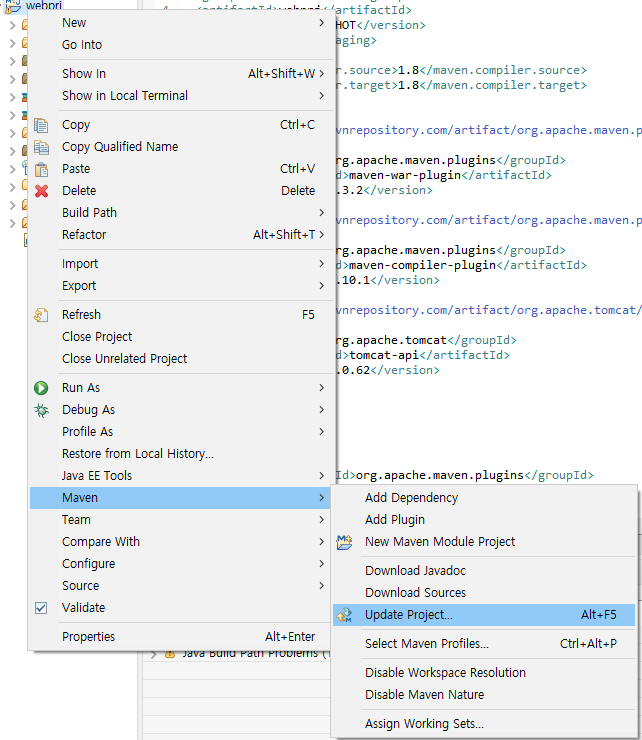Image resolution: width=642 pixels, height=740 pixels.
Task: Click the Copy Qualified Name icon
Action: (x=41, y=147)
